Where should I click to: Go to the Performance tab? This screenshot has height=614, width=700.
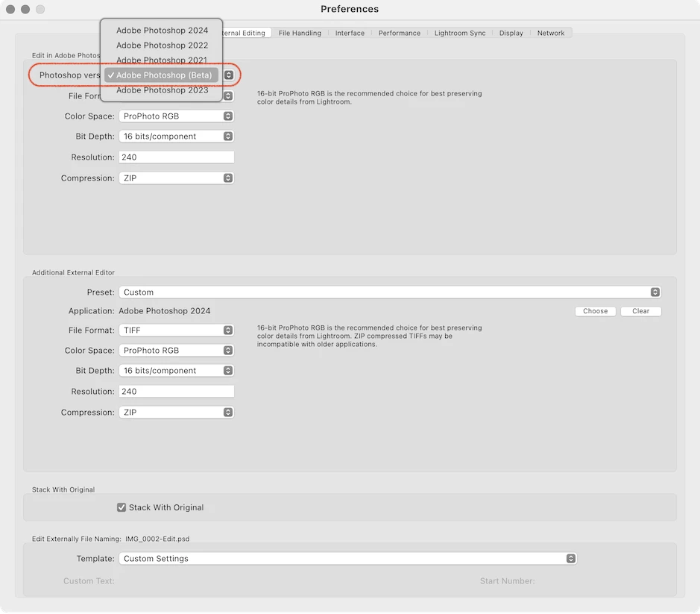399,33
